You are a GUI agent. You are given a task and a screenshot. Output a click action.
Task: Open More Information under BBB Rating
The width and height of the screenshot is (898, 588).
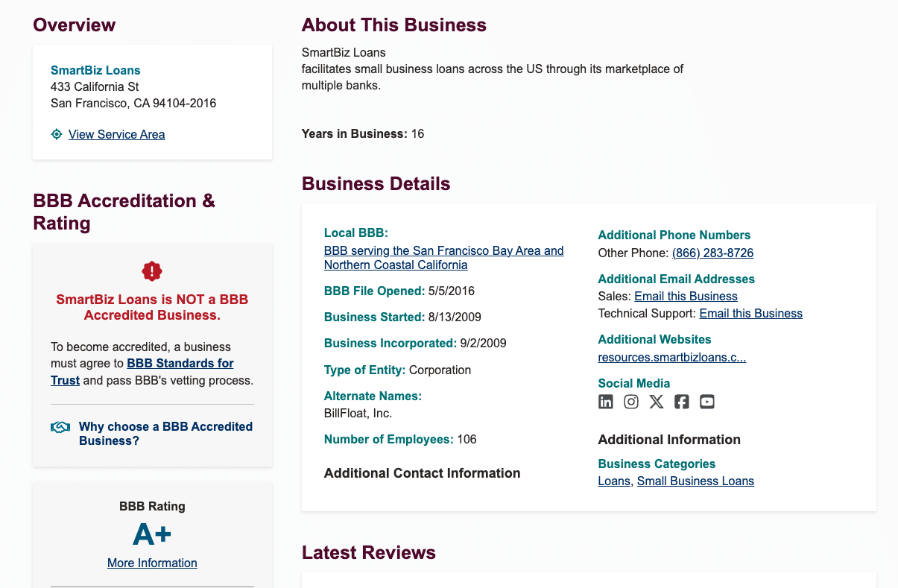152,563
